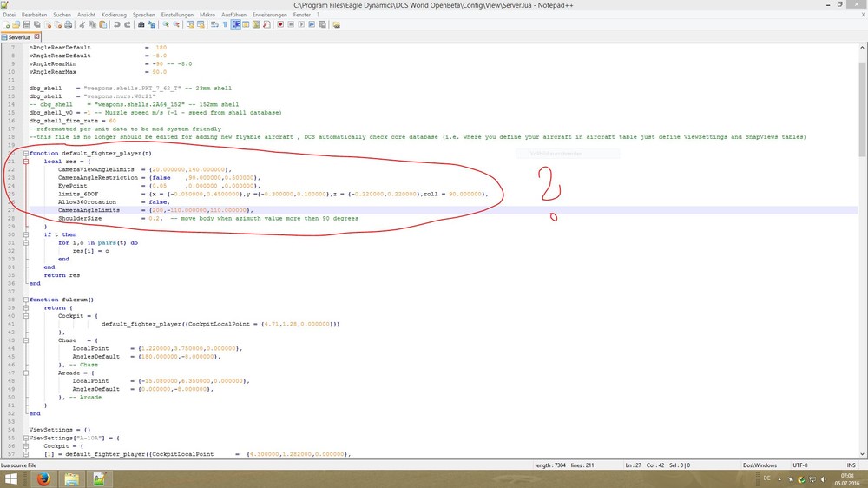
Task: Open Find with the binoculars icon
Action: (x=141, y=24)
